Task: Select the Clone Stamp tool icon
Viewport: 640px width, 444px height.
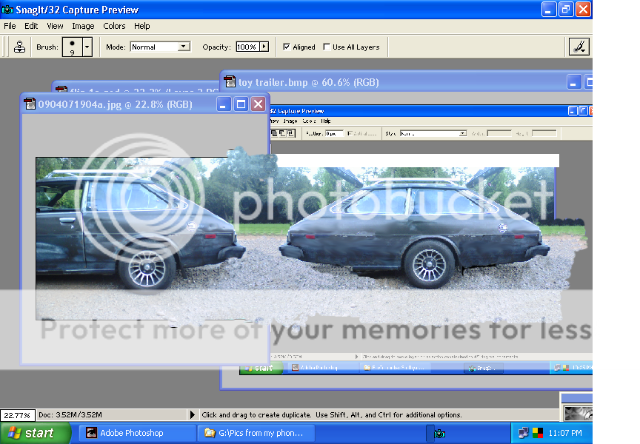Action: coord(19,47)
